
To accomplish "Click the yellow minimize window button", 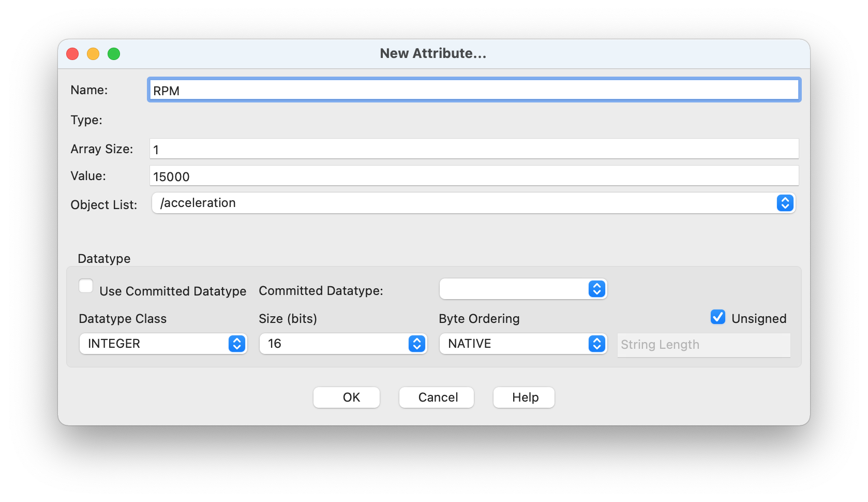I will pyautogui.click(x=93, y=53).
